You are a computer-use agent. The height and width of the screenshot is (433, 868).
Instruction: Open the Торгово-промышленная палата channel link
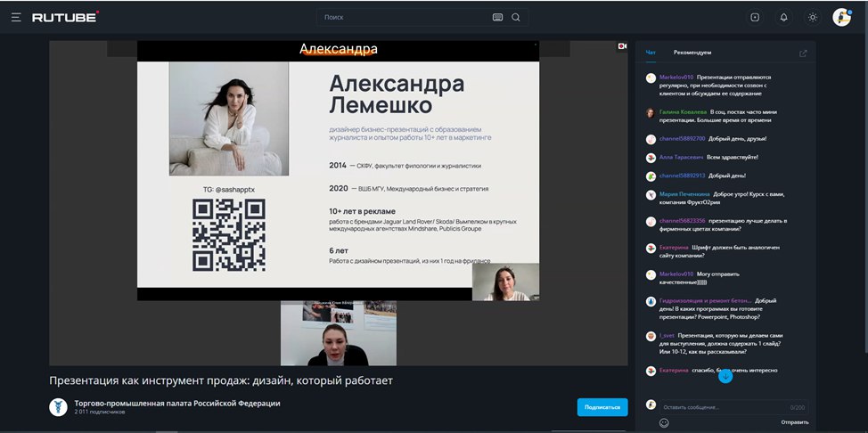tap(177, 403)
